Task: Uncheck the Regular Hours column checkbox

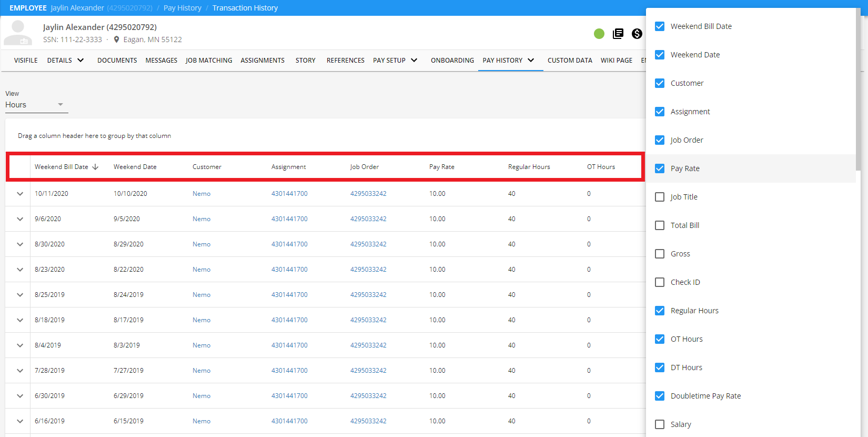Action: tap(660, 311)
